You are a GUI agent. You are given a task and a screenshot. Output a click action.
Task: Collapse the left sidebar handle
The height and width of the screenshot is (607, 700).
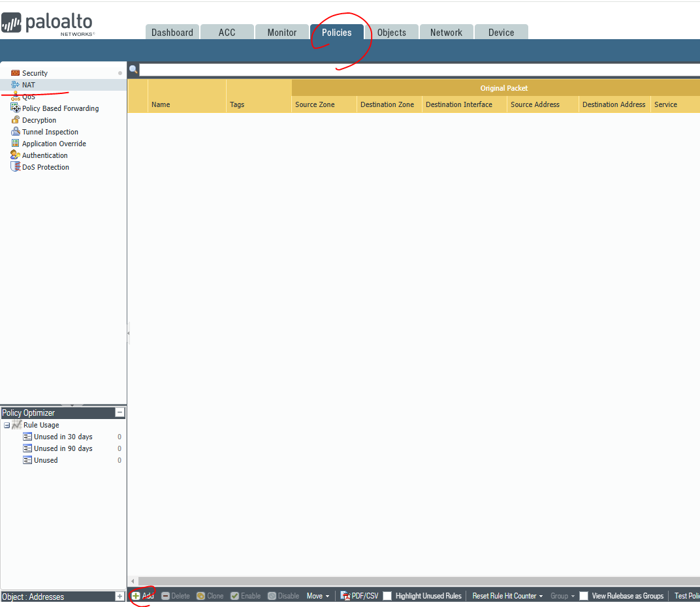point(129,333)
